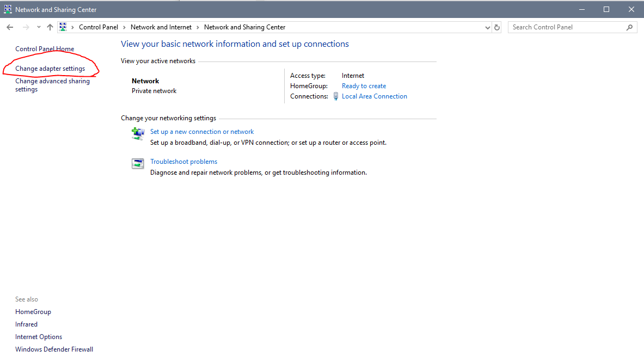Open the recent locations dropdown arrow
The image size is (644, 363).
[x=39, y=27]
